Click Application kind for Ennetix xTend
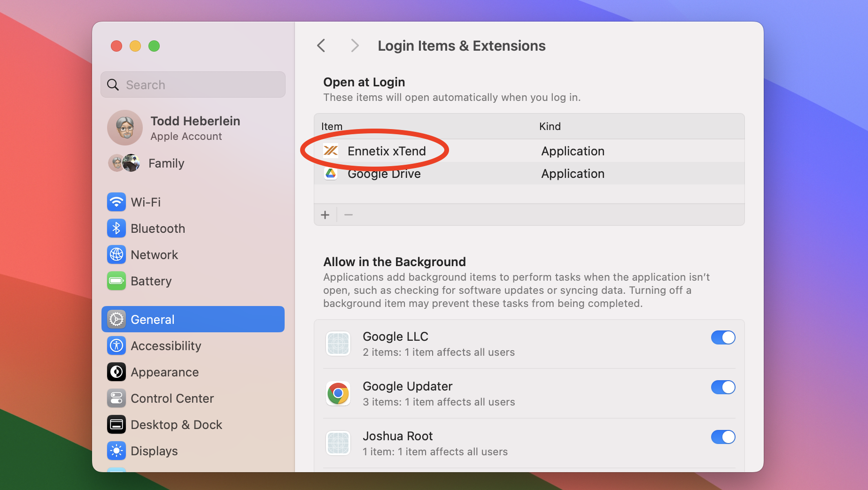The image size is (868, 490). [573, 151]
